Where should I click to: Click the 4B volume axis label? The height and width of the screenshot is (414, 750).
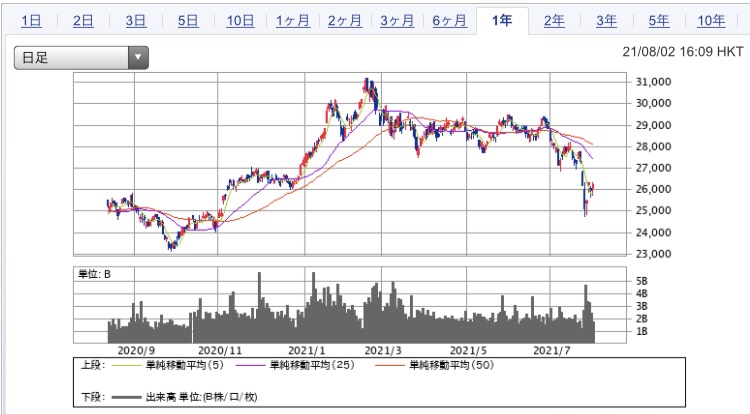(641, 294)
